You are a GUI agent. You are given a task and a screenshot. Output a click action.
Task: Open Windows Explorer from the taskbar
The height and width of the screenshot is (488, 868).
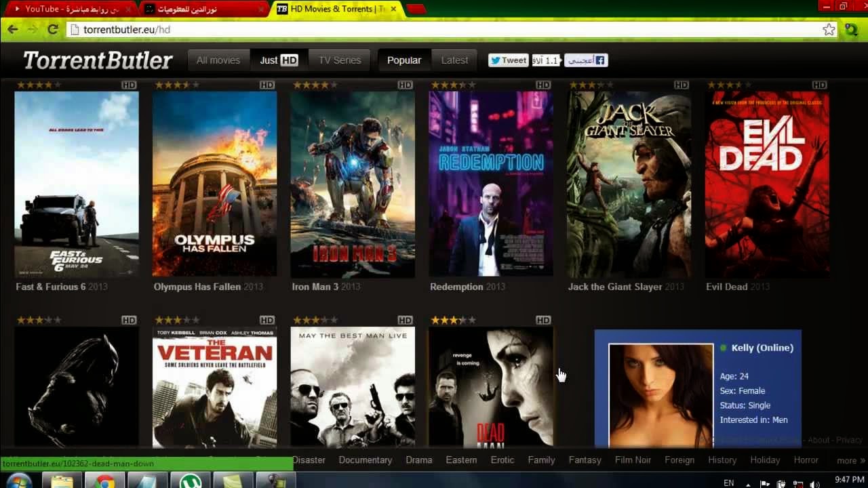tap(62, 481)
